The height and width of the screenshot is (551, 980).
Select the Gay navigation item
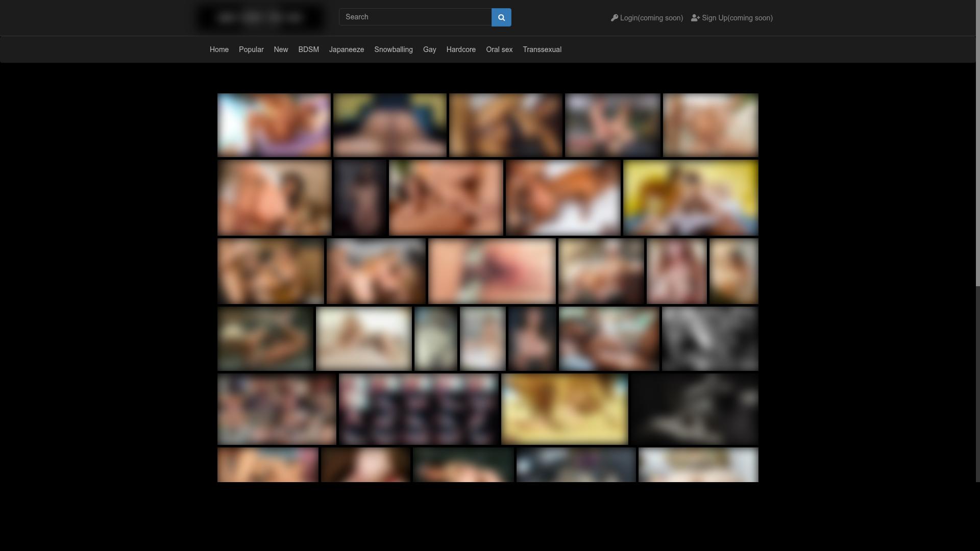pyautogui.click(x=429, y=49)
